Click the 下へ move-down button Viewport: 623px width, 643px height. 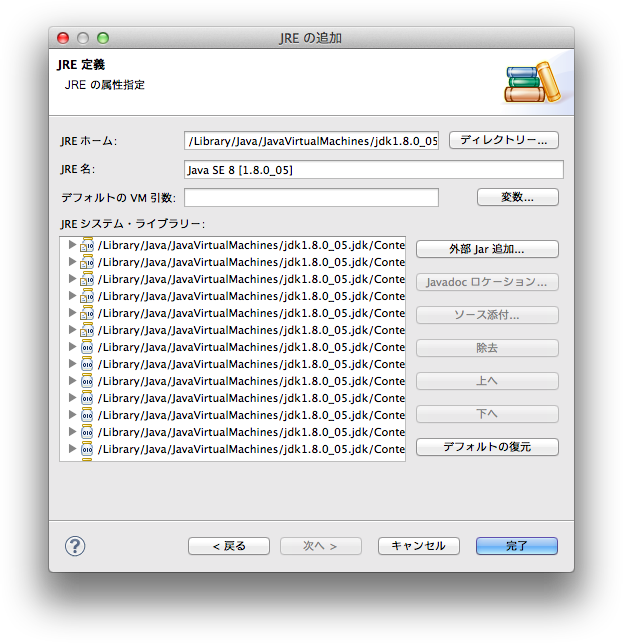click(487, 414)
